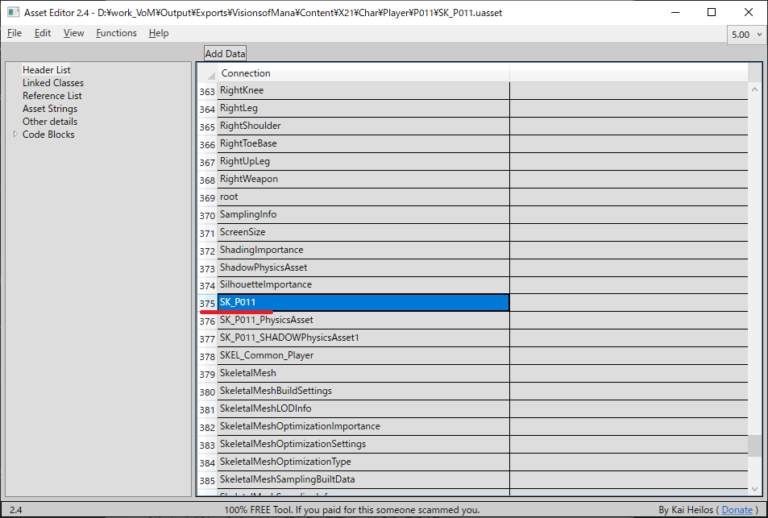Click the select-all corner triangle in grid header
The height and width of the screenshot is (518, 768).
(208, 74)
